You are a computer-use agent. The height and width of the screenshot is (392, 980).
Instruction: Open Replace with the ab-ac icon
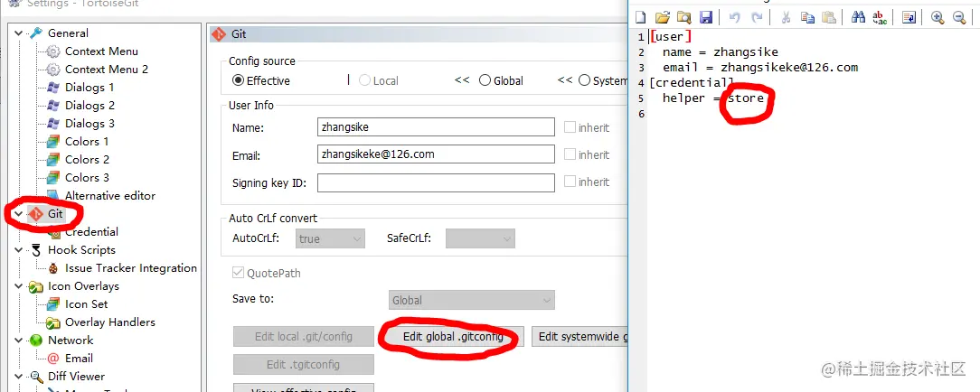tap(880, 17)
